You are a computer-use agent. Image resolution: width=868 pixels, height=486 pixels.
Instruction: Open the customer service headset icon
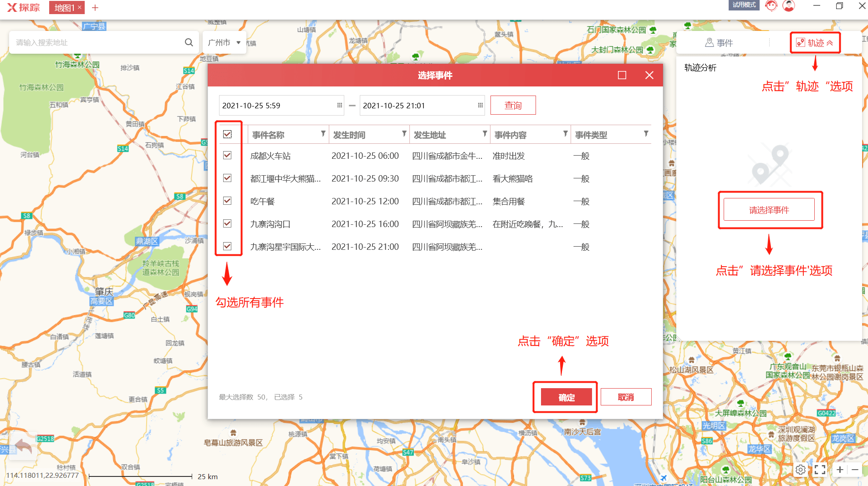pyautogui.click(x=771, y=6)
